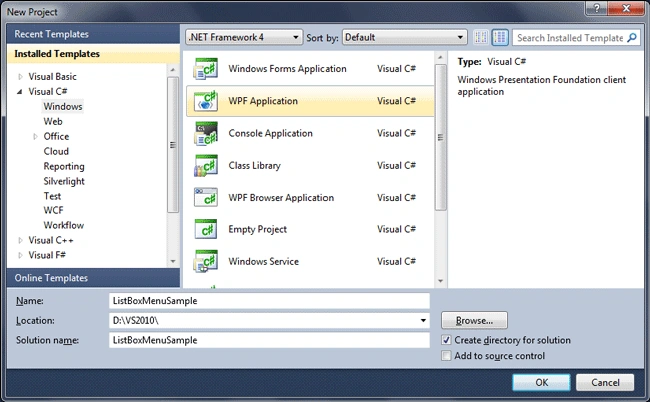The image size is (650, 402).
Task: Click template list scrollbar up arrow
Action: pos(441,58)
